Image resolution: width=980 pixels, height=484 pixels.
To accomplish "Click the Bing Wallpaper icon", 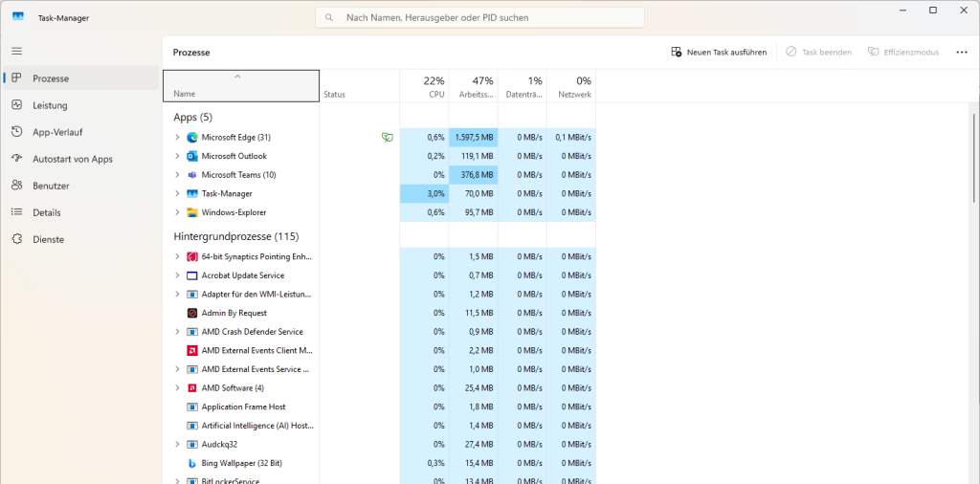I will [x=192, y=463].
